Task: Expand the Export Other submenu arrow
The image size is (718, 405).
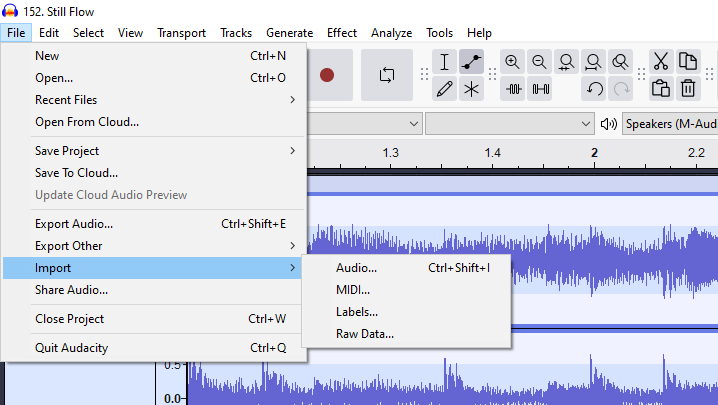Action: [x=293, y=246]
